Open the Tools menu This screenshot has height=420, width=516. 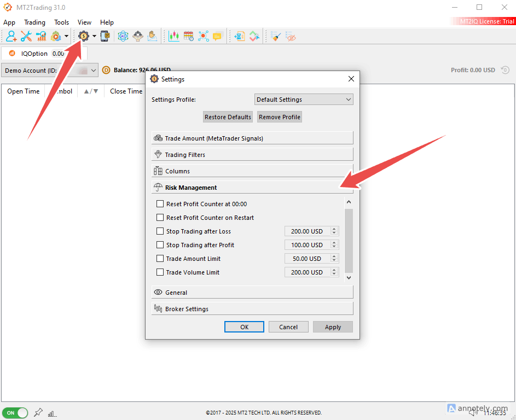pos(61,22)
